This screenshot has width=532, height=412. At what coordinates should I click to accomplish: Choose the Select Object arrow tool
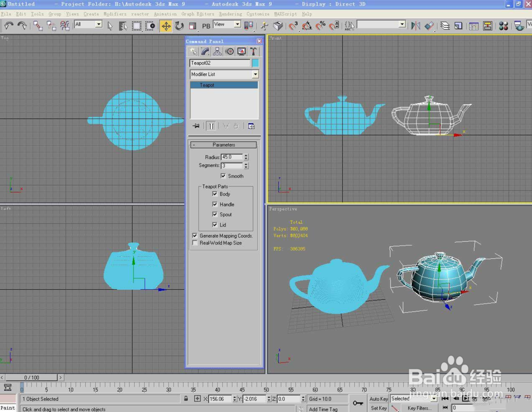[110, 26]
